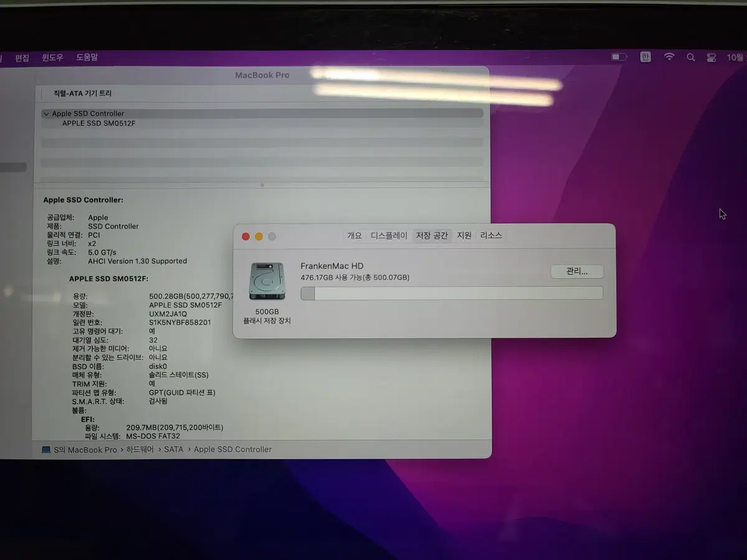Select the 저장 공간 tab

(x=432, y=236)
